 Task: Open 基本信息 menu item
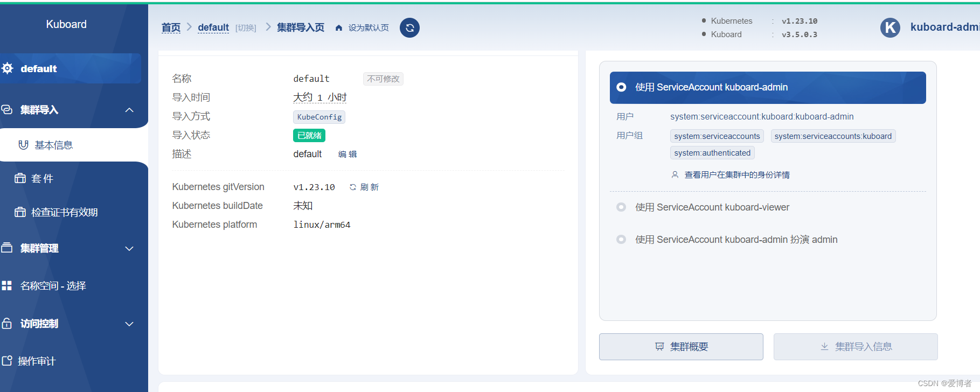[74, 145]
